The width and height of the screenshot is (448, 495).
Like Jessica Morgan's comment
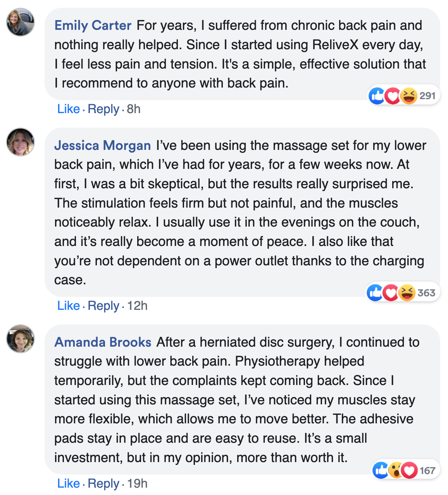68,306
